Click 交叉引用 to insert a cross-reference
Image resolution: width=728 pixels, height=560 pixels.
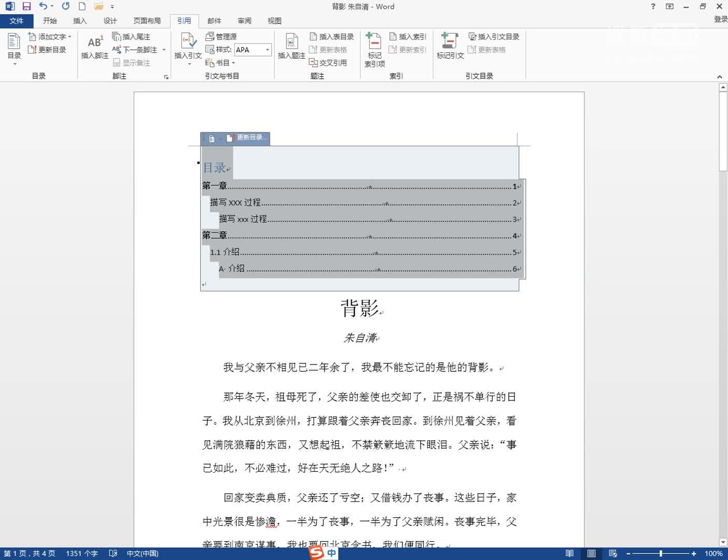330,63
